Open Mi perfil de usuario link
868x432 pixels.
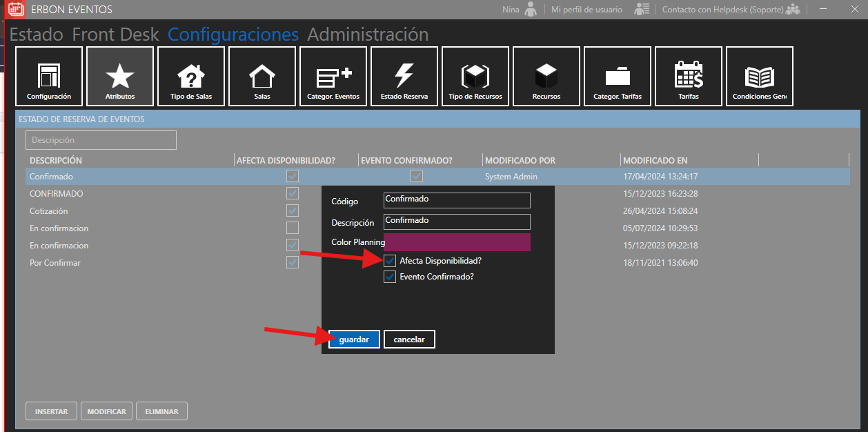tap(586, 10)
